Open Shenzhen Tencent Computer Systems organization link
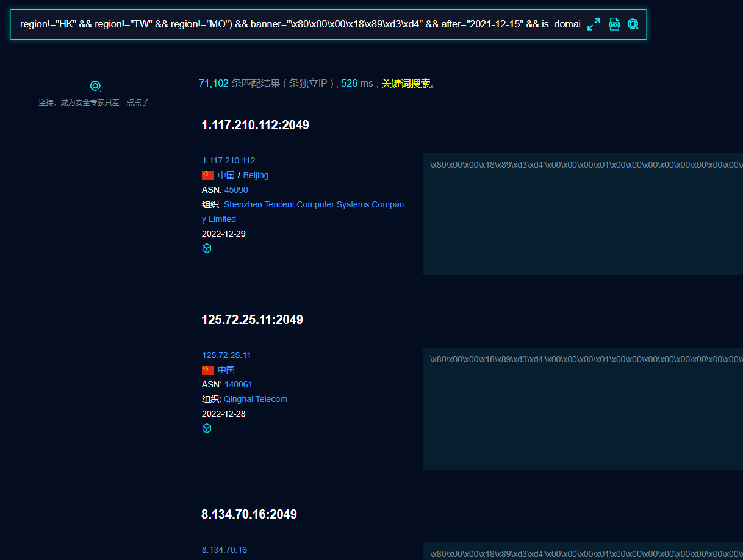Viewport: 743px width, 560px height. click(303, 212)
